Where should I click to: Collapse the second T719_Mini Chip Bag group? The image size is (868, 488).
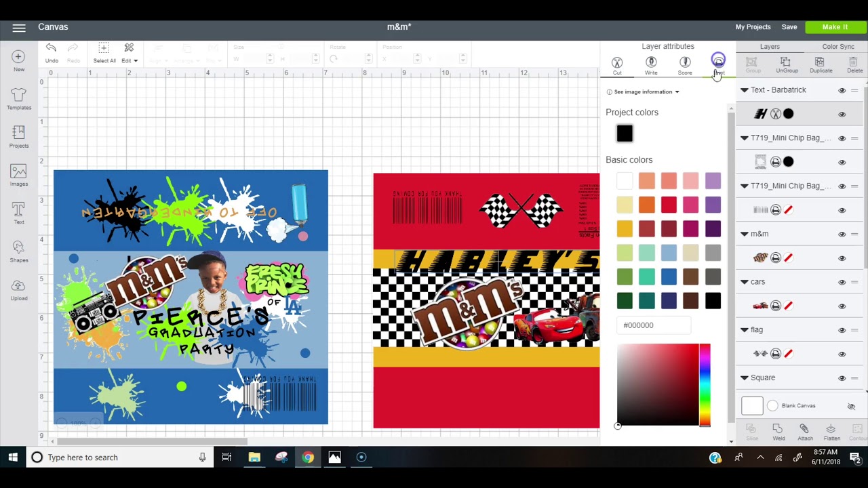coord(744,186)
